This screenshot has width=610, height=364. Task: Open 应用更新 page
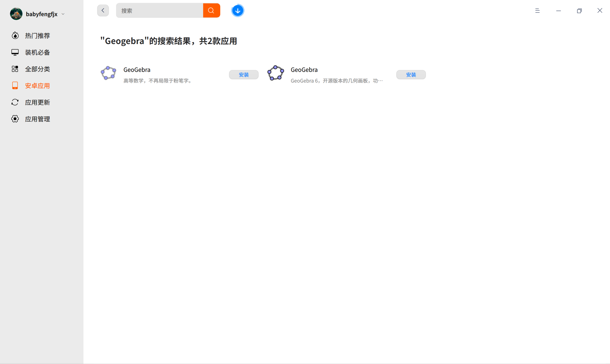[37, 103]
